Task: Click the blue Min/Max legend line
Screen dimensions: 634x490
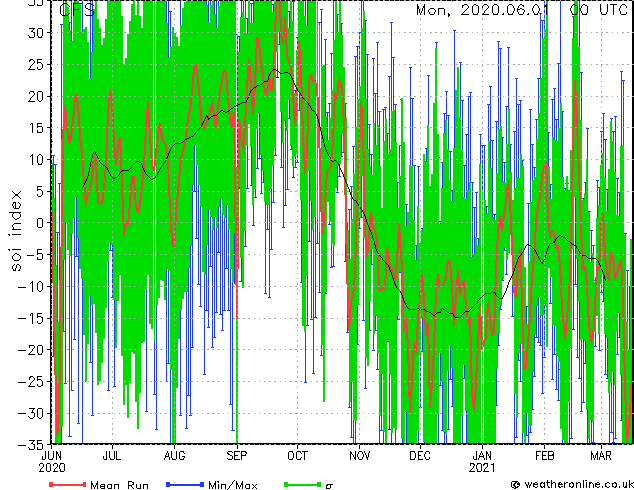Action: tap(185, 484)
